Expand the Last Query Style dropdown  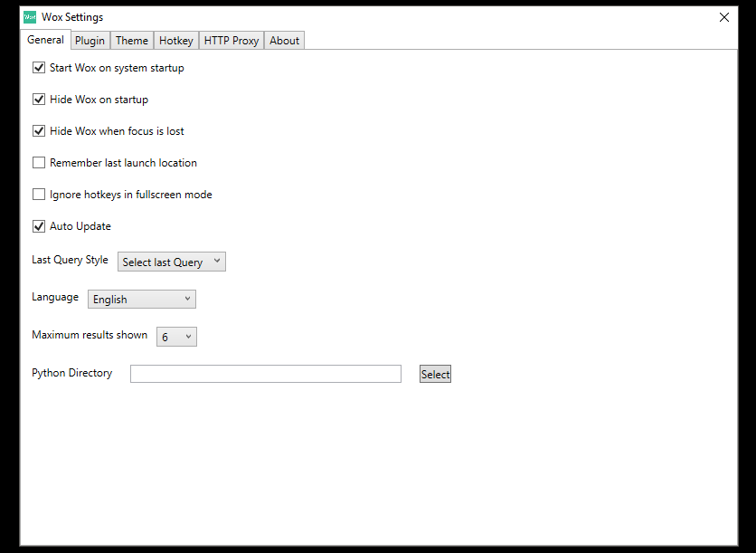[x=172, y=262]
